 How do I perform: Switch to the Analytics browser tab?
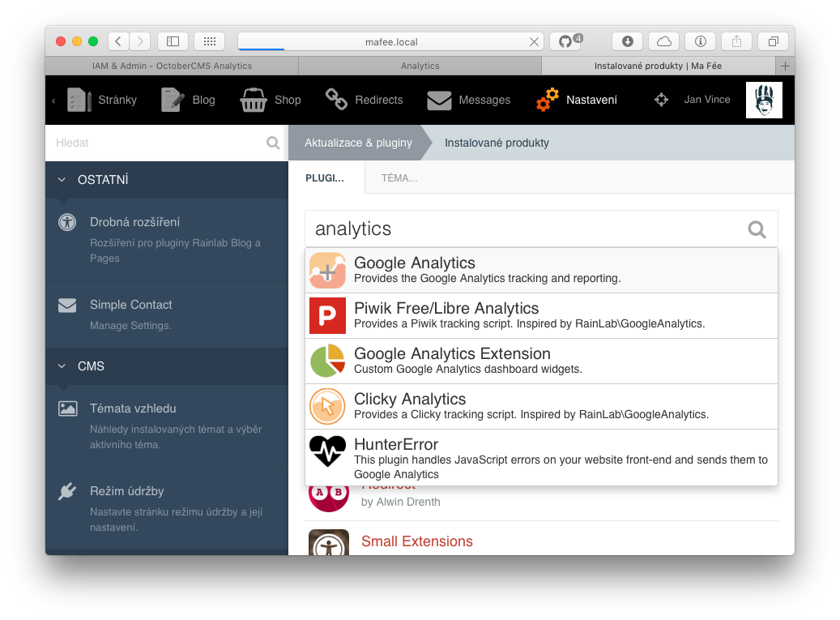[420, 66]
